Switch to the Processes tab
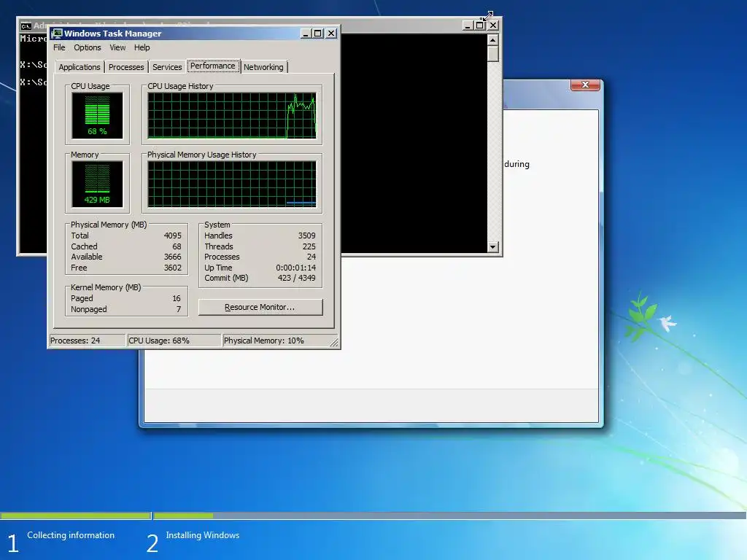Image resolution: width=747 pixels, height=560 pixels. click(126, 67)
